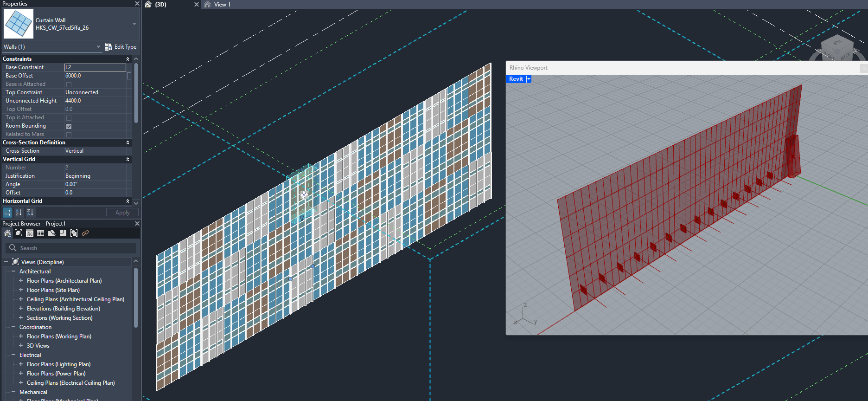Collapse the Views (Discipline) tree node
This screenshot has height=401, width=868.
[x=6, y=262]
